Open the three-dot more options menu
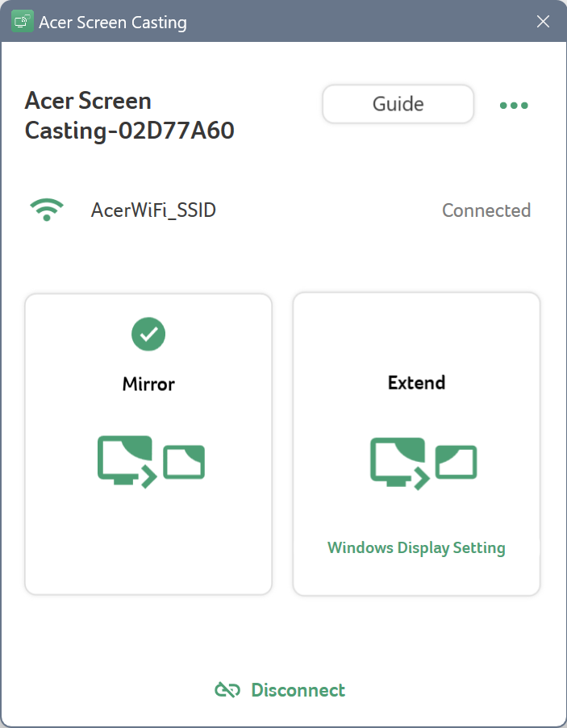The width and height of the screenshot is (567, 728). 514,106
